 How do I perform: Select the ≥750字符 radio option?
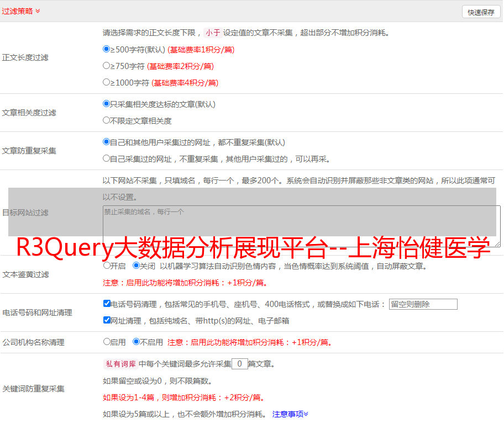point(106,66)
